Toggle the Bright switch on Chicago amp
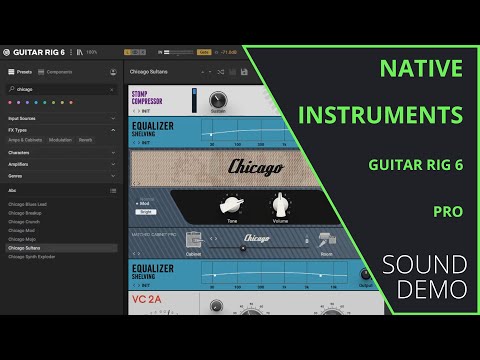The width and height of the screenshot is (480, 360). pos(146,212)
